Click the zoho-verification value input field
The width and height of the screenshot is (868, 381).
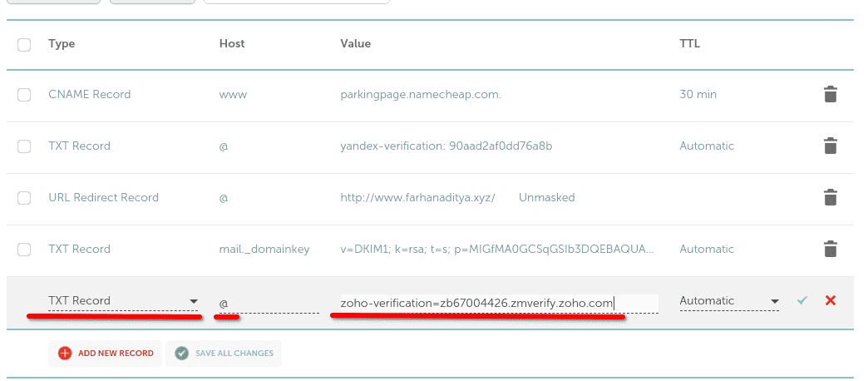click(x=500, y=304)
